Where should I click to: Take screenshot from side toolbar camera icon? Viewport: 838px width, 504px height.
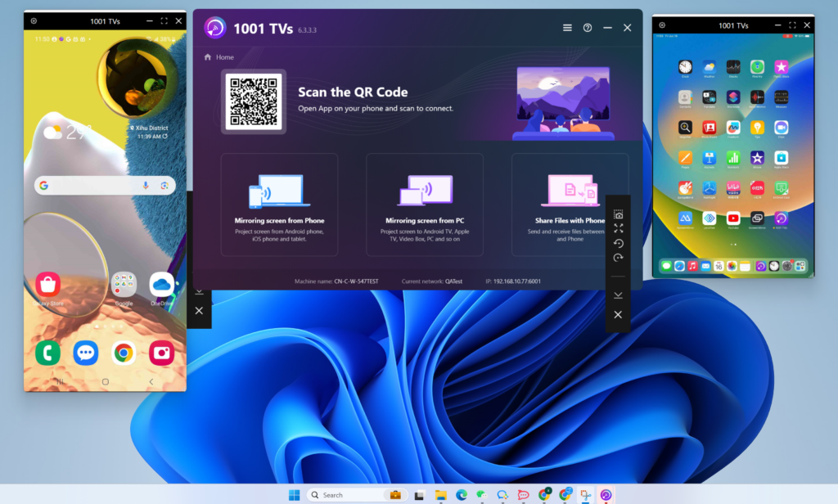(x=619, y=214)
